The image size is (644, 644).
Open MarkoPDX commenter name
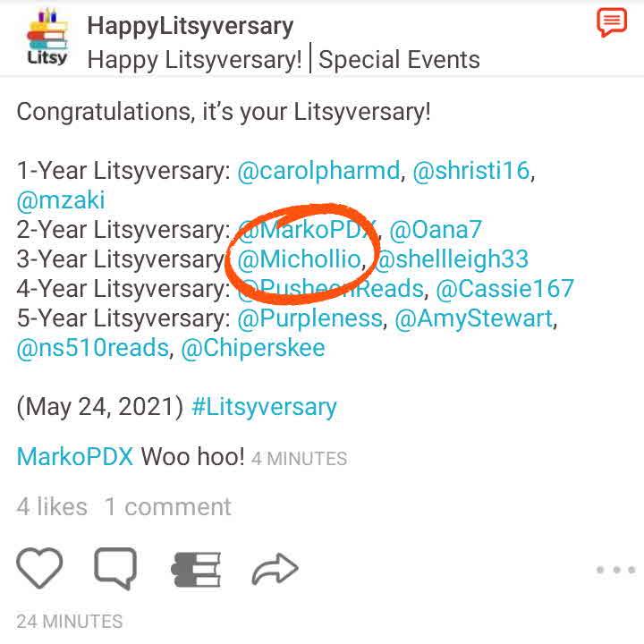click(x=75, y=456)
